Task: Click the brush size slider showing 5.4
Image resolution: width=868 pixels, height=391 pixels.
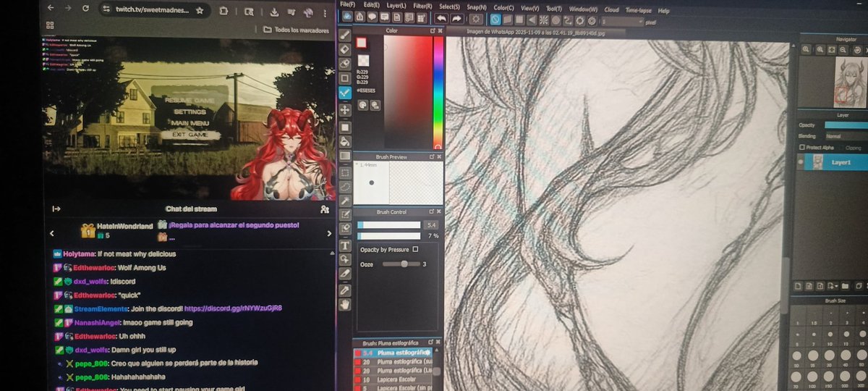Action: coord(389,225)
